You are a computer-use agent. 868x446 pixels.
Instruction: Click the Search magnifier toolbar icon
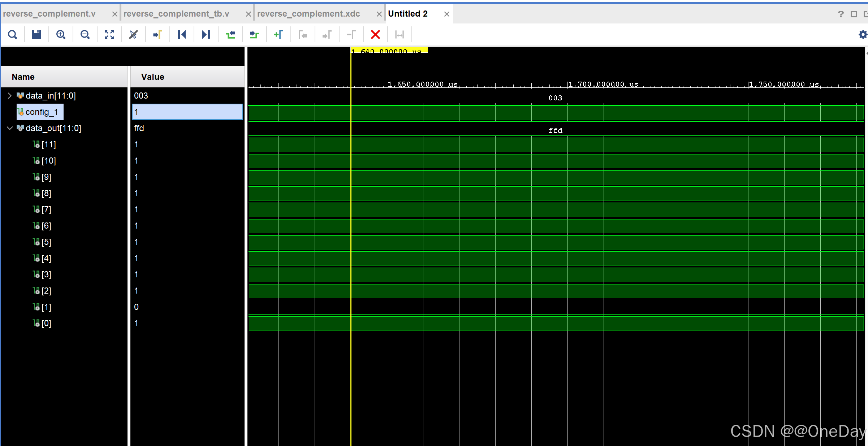click(13, 35)
